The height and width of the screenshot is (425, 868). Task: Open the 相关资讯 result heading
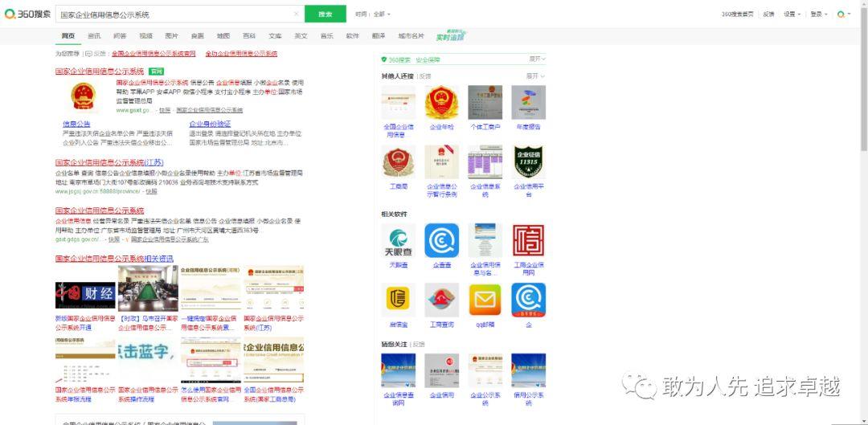[x=114, y=259]
